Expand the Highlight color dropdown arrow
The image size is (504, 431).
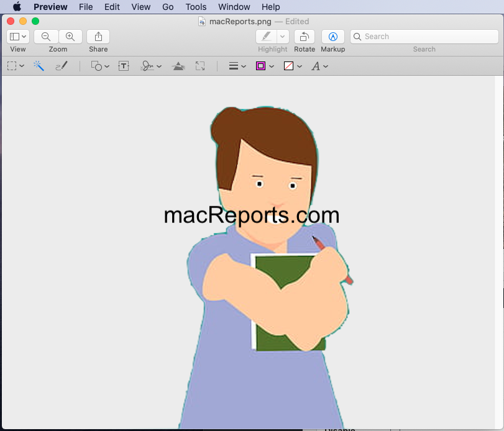(283, 37)
